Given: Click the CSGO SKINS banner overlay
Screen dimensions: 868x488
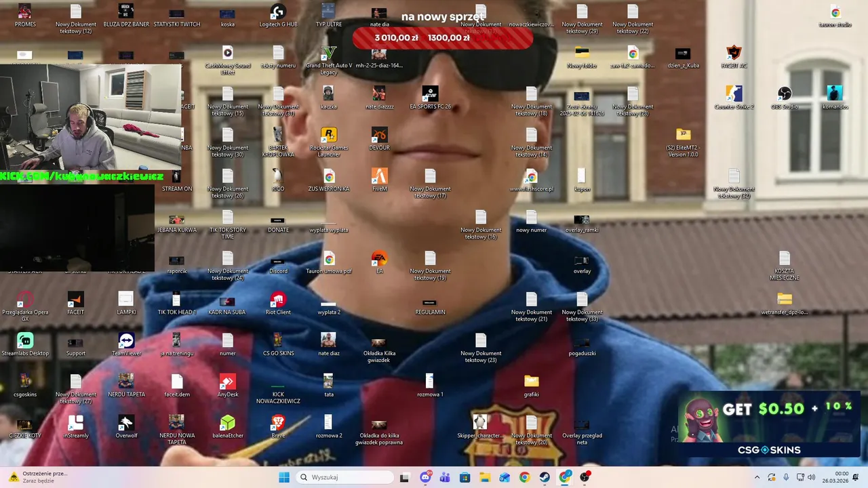Looking at the screenshot, I should click(x=769, y=424).
